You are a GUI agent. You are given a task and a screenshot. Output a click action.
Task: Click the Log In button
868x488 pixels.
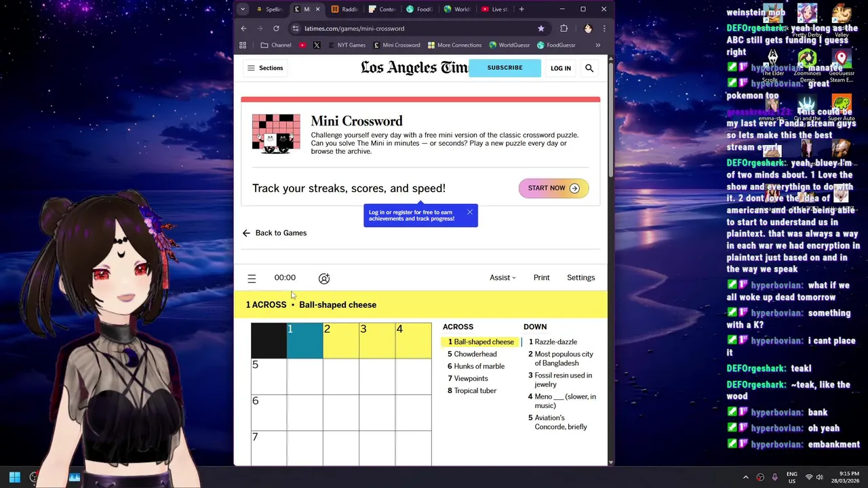[x=561, y=68]
